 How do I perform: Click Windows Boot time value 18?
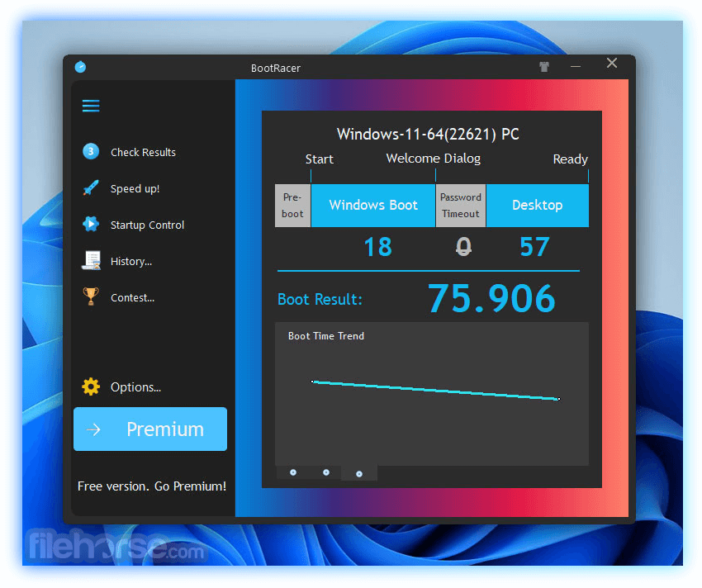pos(378,247)
